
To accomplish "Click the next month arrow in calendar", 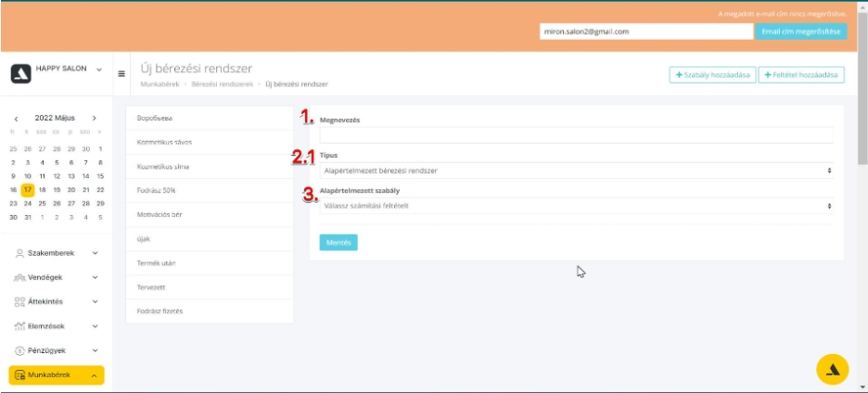I will 95,119.
